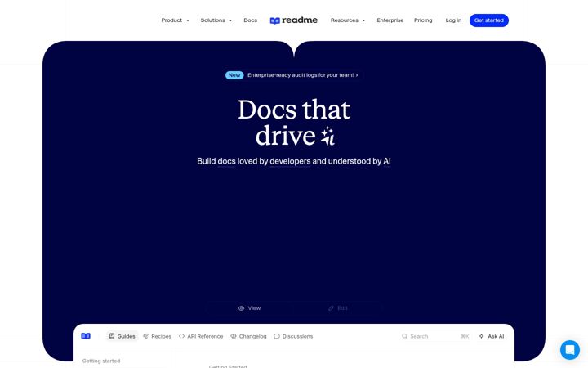The height and width of the screenshot is (368, 588).
Task: Open the Enterprise-ready audit logs announcement
Action: tap(294, 75)
